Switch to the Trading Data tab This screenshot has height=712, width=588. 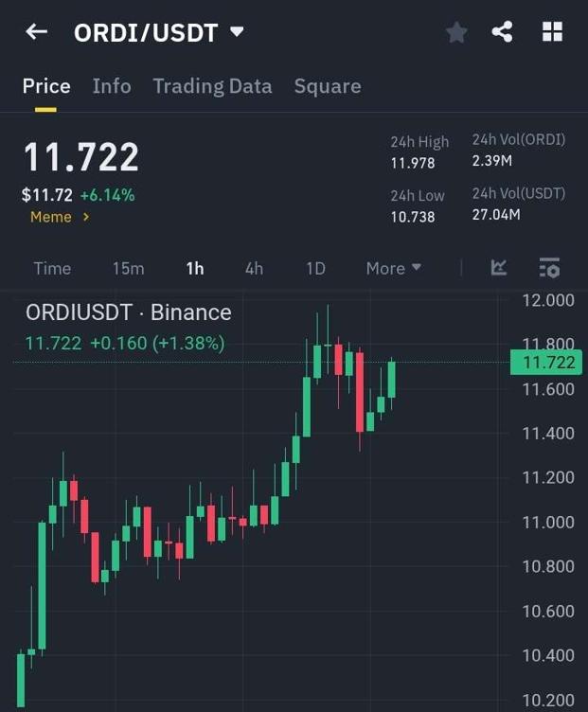pyautogui.click(x=212, y=86)
